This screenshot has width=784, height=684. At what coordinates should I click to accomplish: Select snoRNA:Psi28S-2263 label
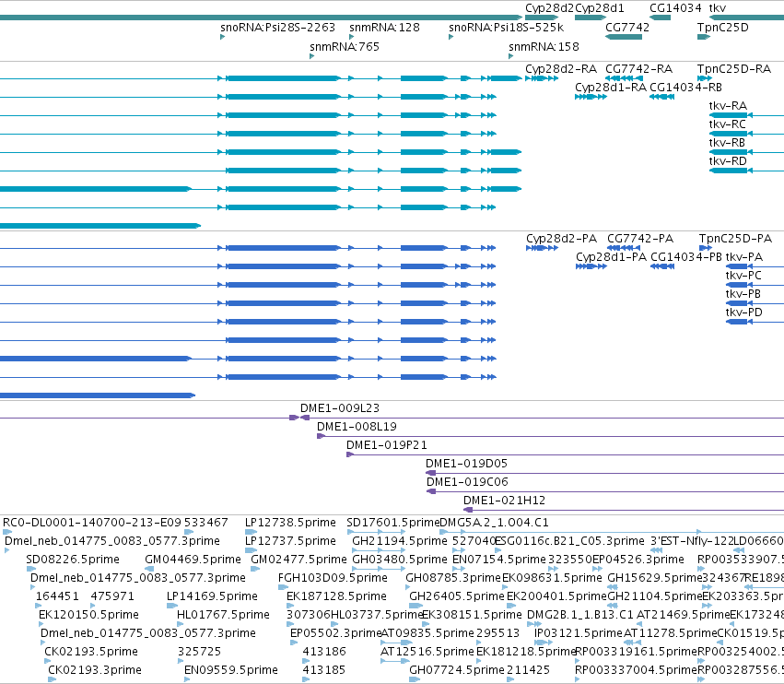click(277, 28)
